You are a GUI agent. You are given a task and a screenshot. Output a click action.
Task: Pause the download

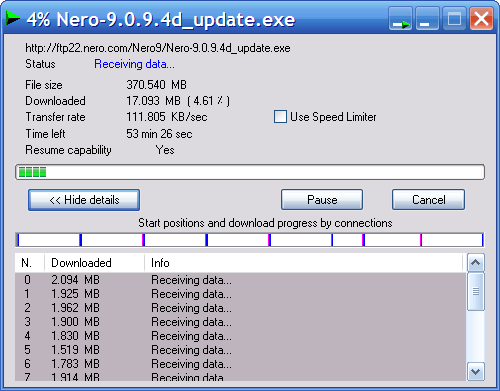(322, 200)
